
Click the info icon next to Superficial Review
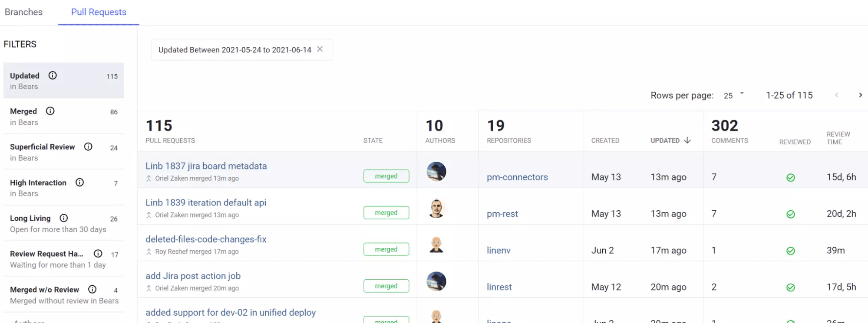[x=88, y=147]
